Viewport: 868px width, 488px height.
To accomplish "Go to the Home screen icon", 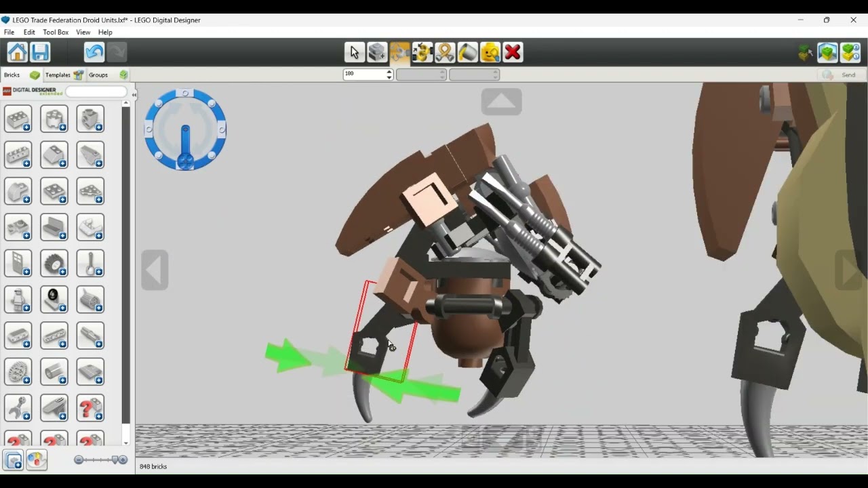I will click(18, 52).
